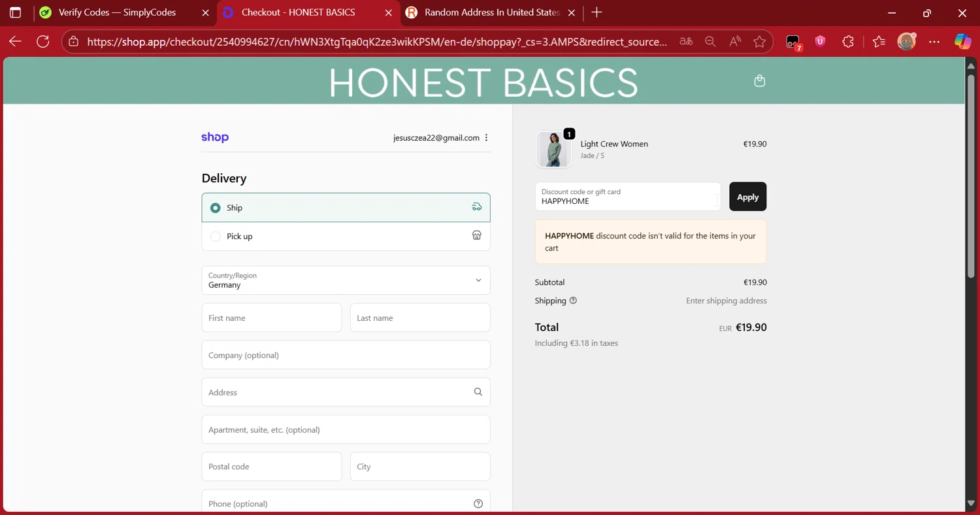Go back to previous page
Image resolution: width=980 pixels, height=515 pixels.
pyautogui.click(x=15, y=42)
